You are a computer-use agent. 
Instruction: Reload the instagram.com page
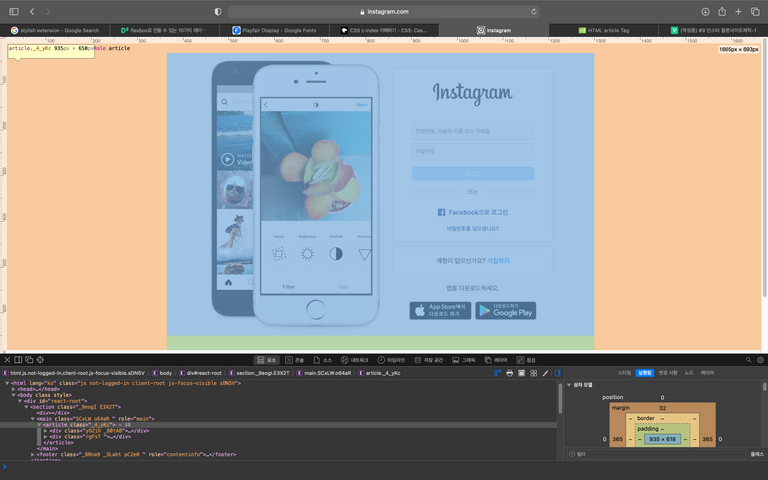pos(533,11)
